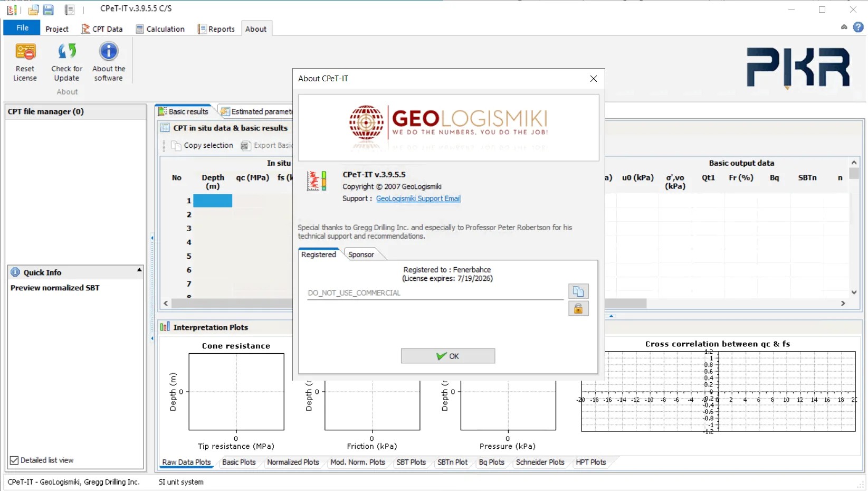Collapse the ribbon with the up arrow
868x491 pixels.
(844, 27)
